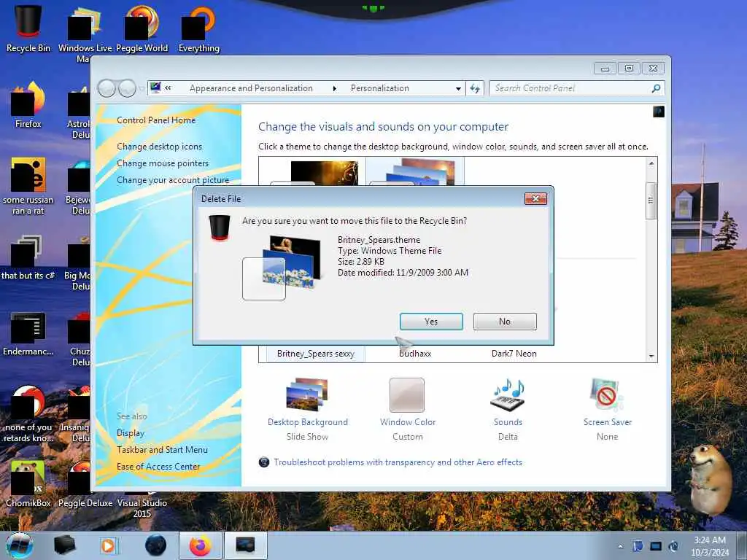747x560 pixels.
Task: Open Change your account picture link
Action: 173,180
